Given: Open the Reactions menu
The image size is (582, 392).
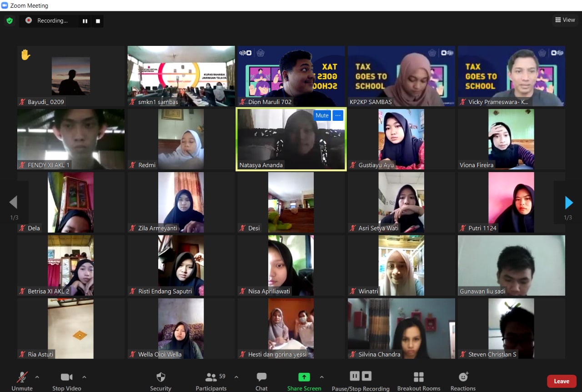Looking at the screenshot, I should tap(463, 381).
